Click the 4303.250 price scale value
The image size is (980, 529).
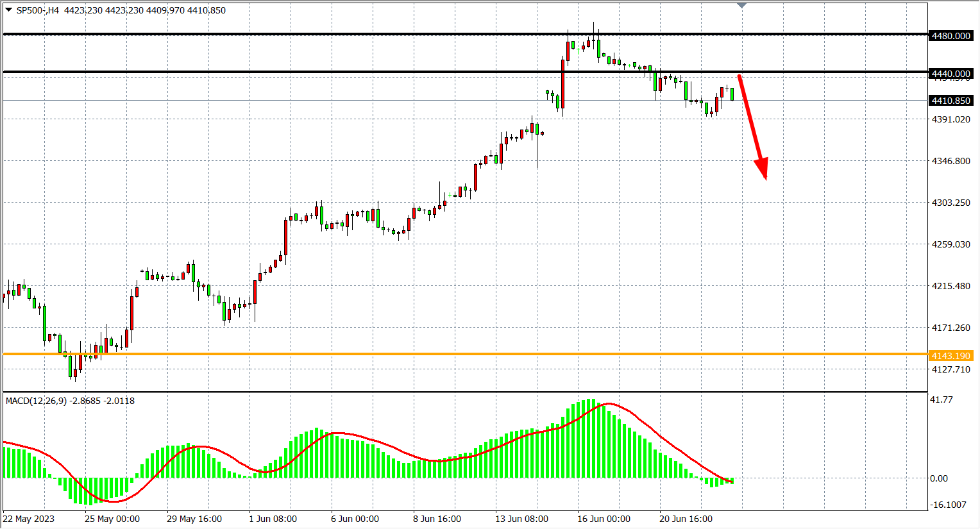click(x=950, y=203)
